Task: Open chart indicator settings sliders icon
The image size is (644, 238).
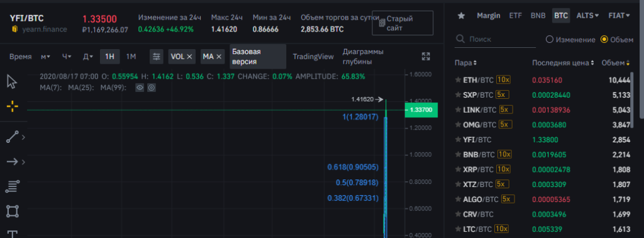Action: click(x=156, y=57)
